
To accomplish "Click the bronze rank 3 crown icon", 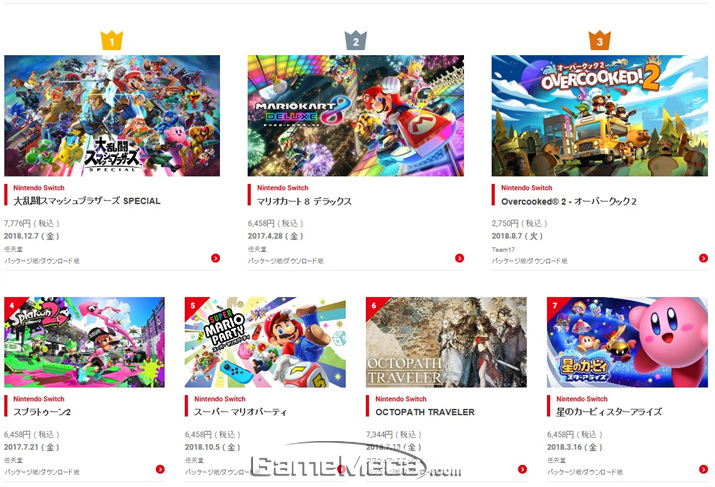I will 600,41.
